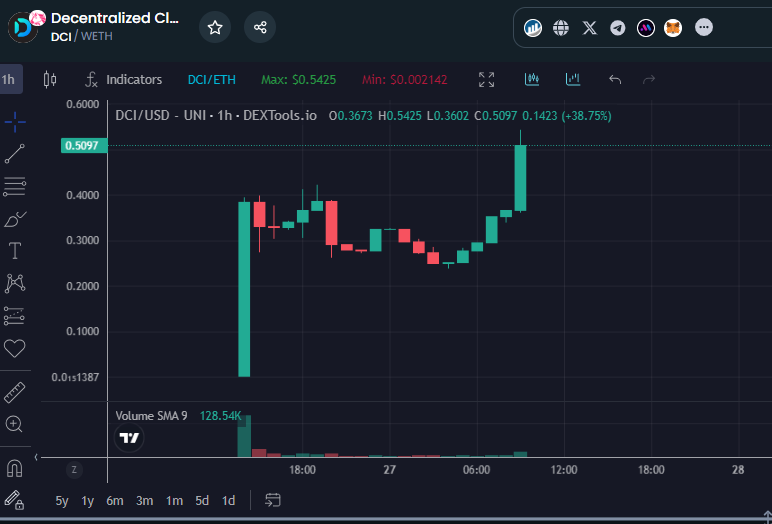This screenshot has height=524, width=772.
Task: Click the TradingView logo badge
Action: pyautogui.click(x=129, y=438)
